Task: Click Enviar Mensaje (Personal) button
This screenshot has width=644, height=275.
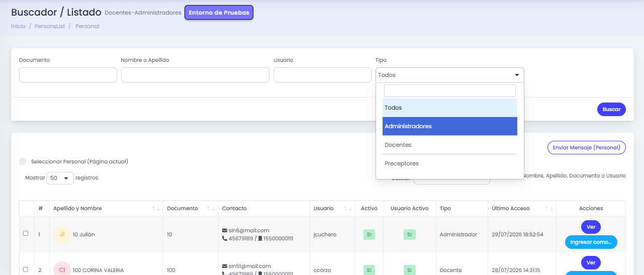Action: point(587,147)
